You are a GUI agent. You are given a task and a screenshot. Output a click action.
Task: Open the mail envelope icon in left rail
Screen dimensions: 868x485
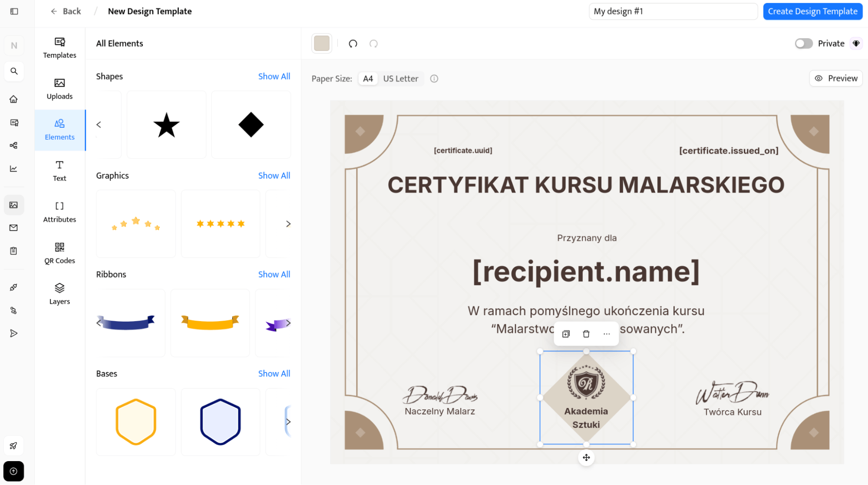click(14, 228)
